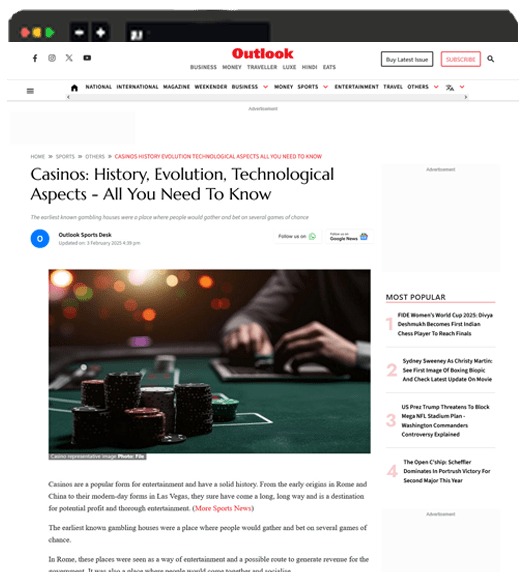Open Outlook's Facebook page icon
This screenshot has width=524, height=572.
pyautogui.click(x=35, y=58)
